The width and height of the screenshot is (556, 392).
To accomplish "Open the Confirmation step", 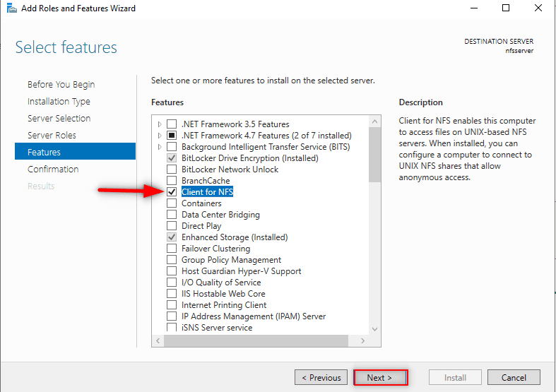I will [x=53, y=169].
